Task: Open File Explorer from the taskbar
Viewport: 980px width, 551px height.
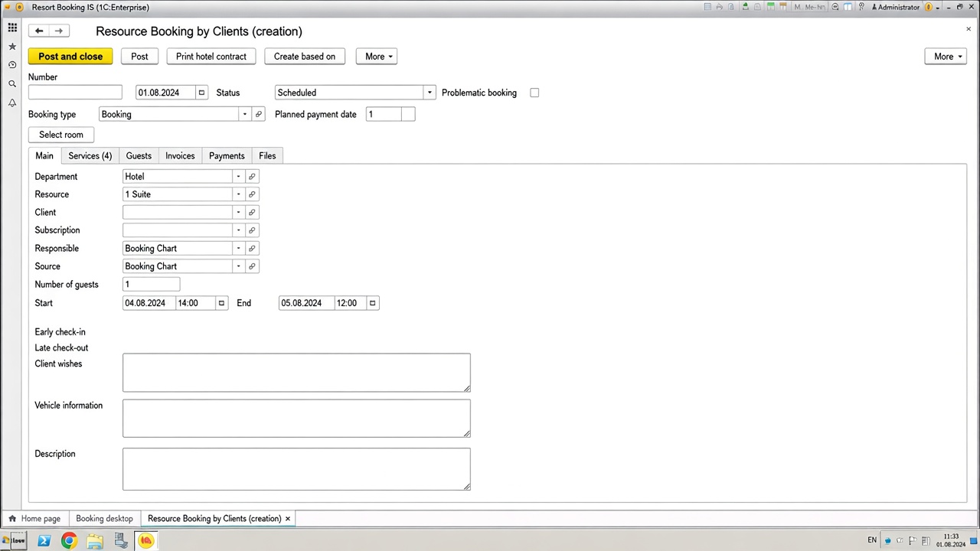Action: tap(95, 541)
